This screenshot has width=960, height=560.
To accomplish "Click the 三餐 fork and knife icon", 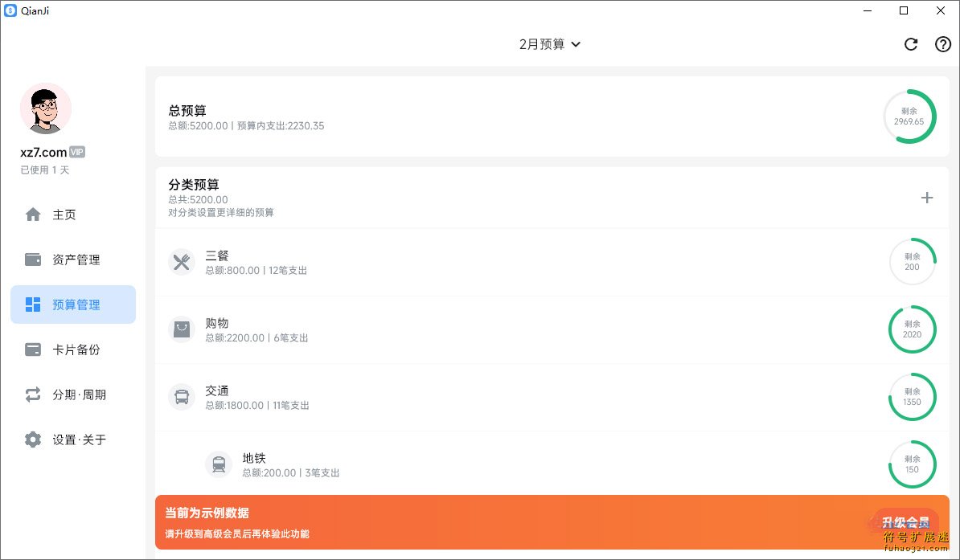I will coord(182,262).
